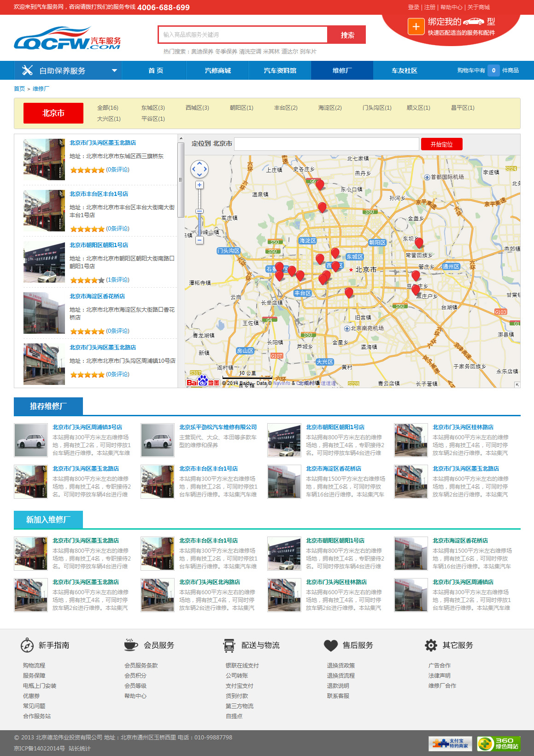The image size is (534, 756).
Task: Open the 登录 link in the top bar
Action: (x=413, y=7)
